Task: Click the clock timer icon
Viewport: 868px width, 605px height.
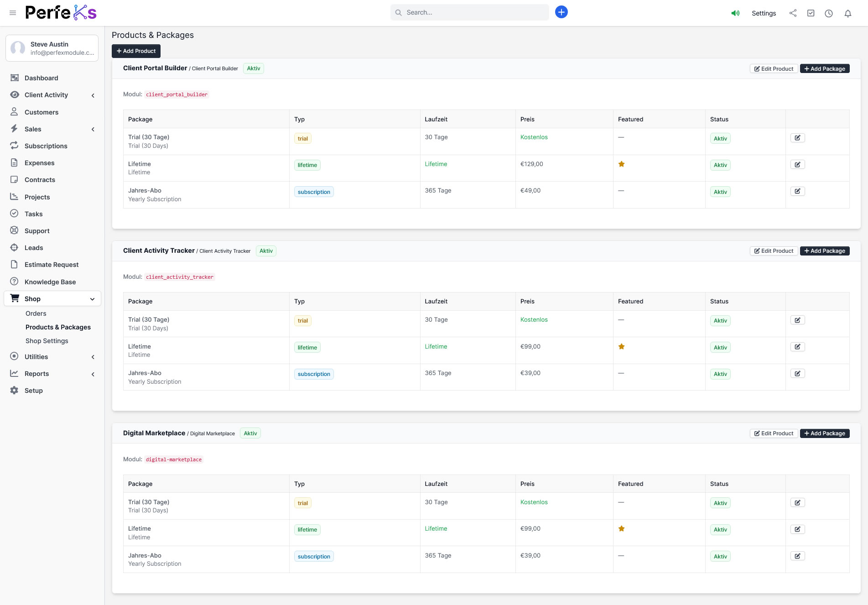Action: pos(828,13)
